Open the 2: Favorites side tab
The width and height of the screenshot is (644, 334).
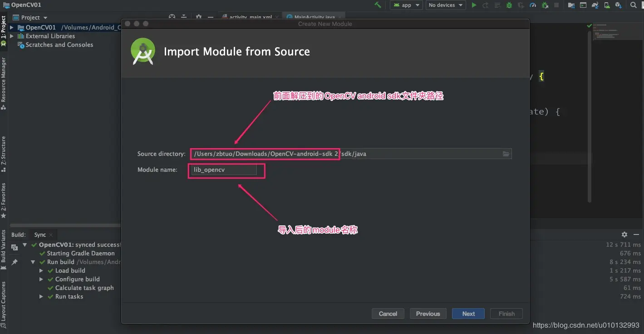4,200
